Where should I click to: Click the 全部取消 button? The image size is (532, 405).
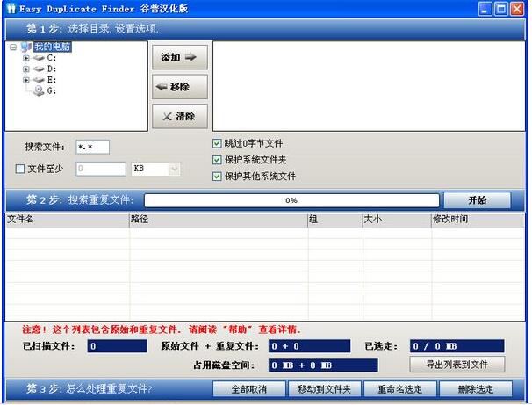[x=249, y=389]
